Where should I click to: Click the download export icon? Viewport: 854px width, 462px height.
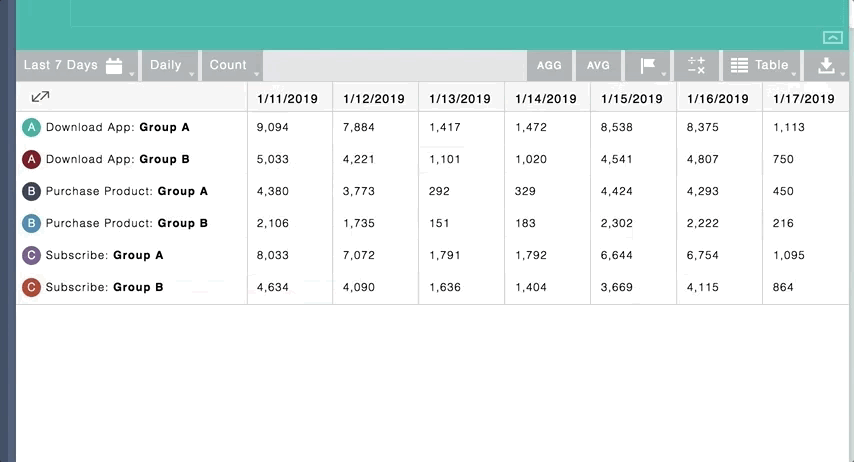(826, 65)
